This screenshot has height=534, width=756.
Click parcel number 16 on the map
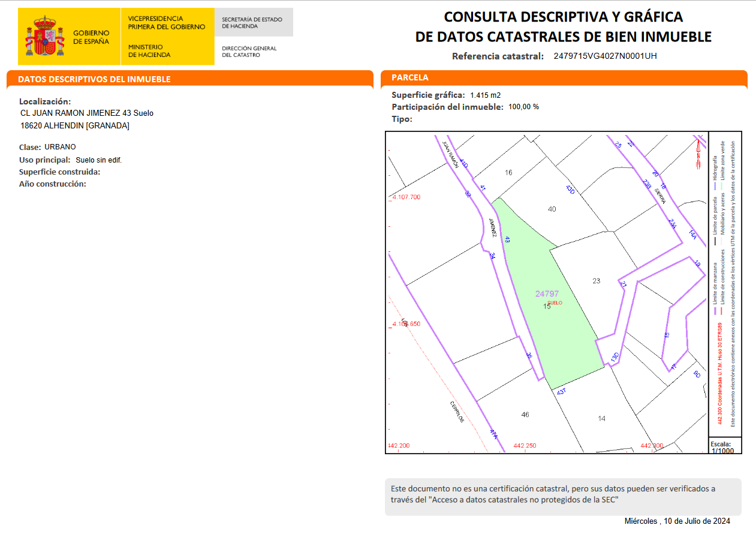508,173
